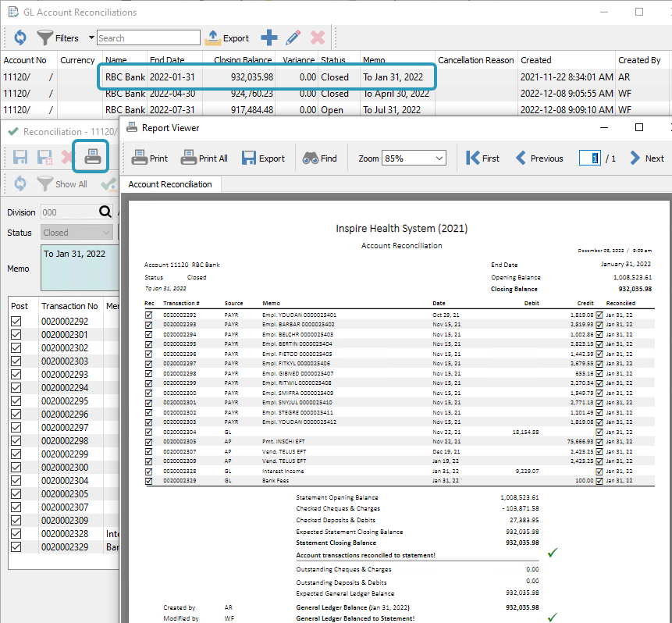Click the pencil edit icon
672x623 pixels.
[293, 37]
